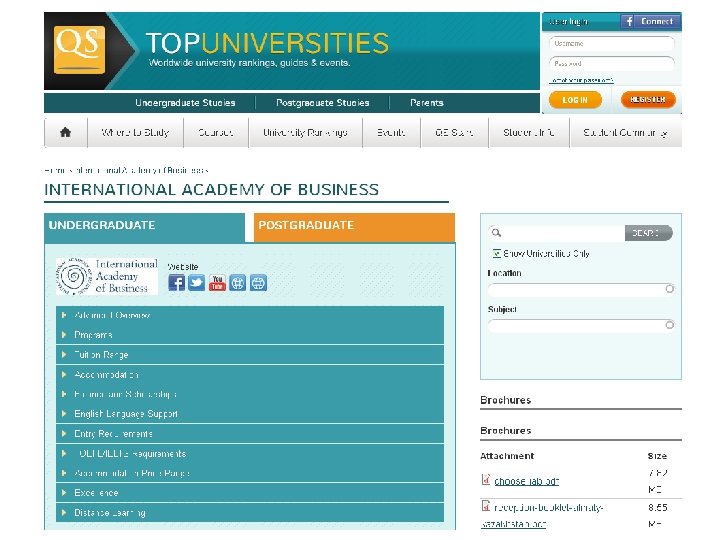The height and width of the screenshot is (540, 720).
Task: Open the Student Info menu
Action: pyautogui.click(x=529, y=133)
